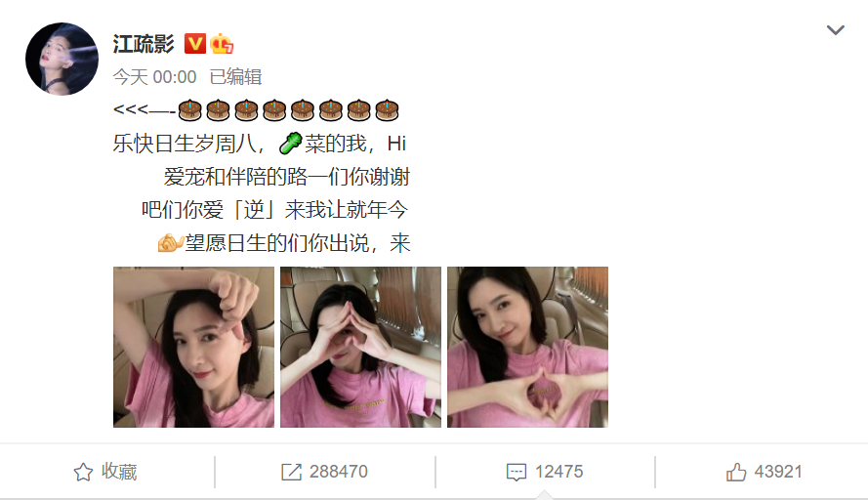Screen dimensions: 868x500
Task: Click the comment bubble icon
Action: tap(516, 473)
